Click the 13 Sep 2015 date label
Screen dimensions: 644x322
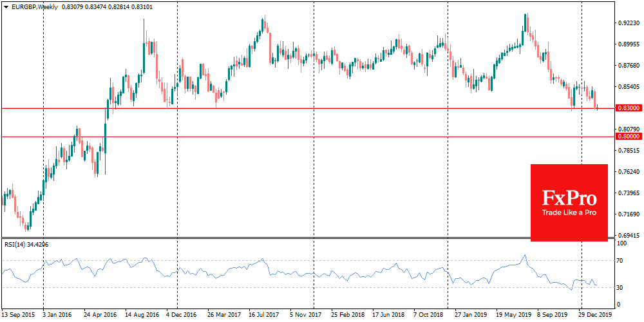click(19, 315)
